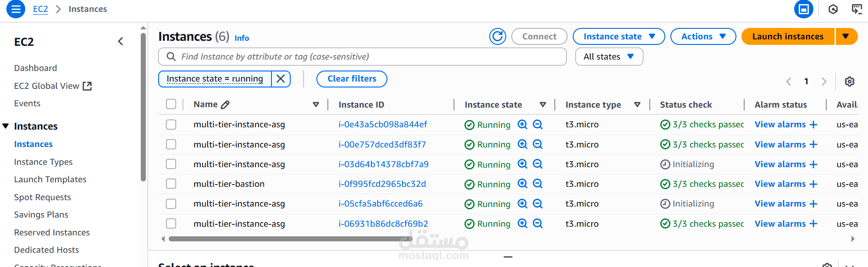Click the sidebar vertical scrollbar
The image size is (868, 267).
coord(143,108)
